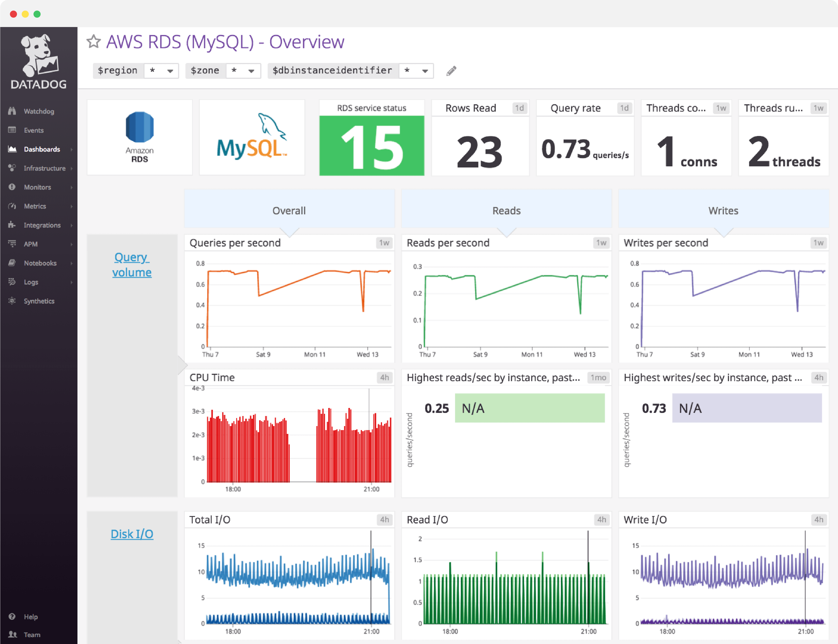Select the Team menu item

tap(32, 634)
